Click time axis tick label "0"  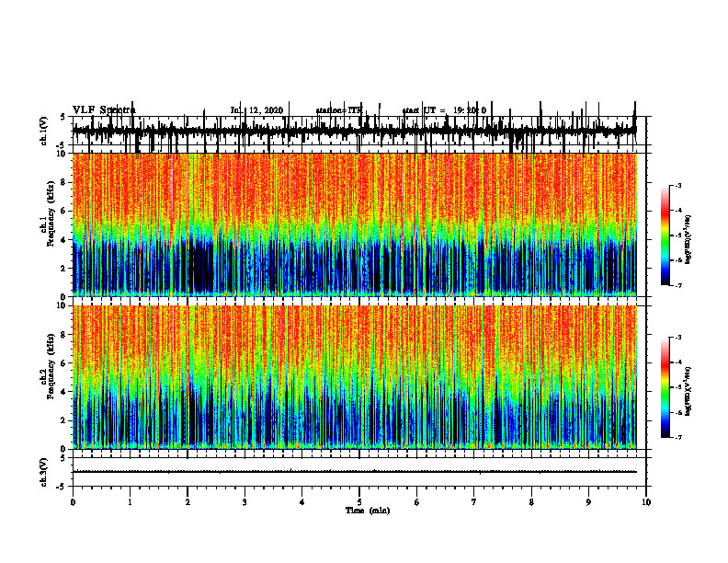point(73,502)
